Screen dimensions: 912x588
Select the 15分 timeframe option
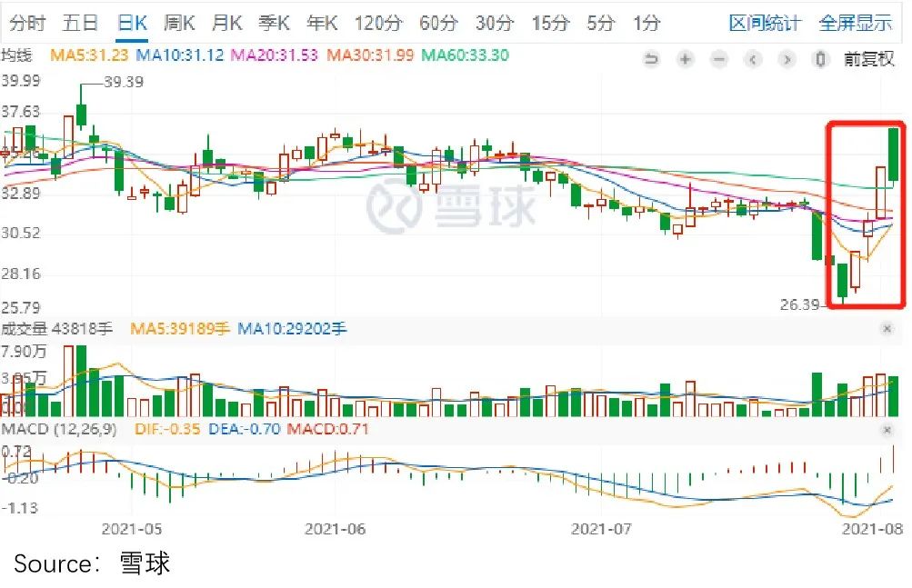tap(549, 23)
